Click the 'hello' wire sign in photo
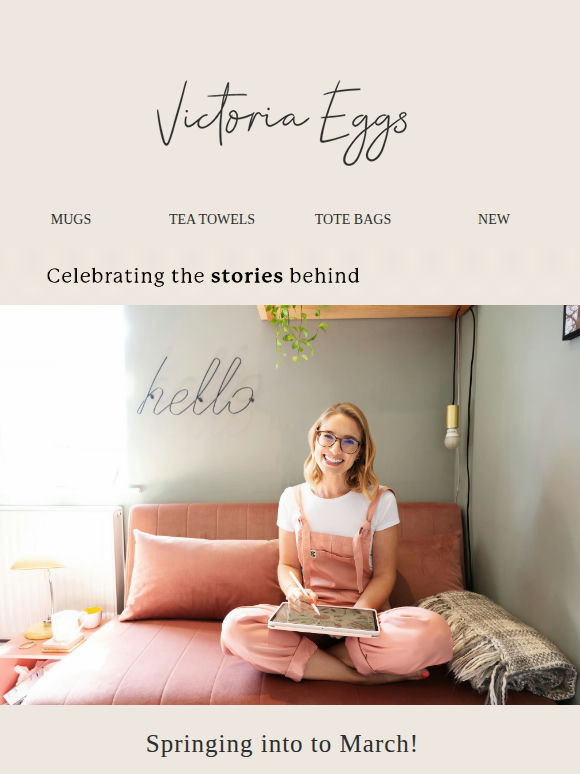This screenshot has height=774, width=580. coord(196,387)
